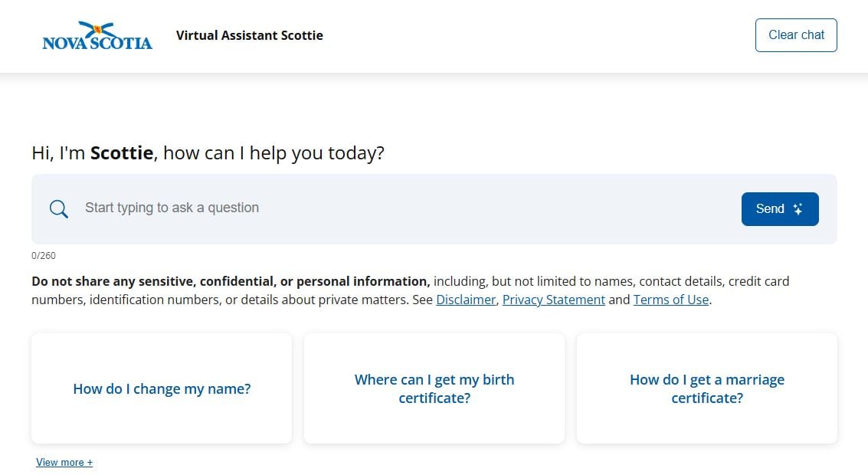The height and width of the screenshot is (475, 868).
Task: Click the sparkle icon on the Send button
Action: point(797,208)
